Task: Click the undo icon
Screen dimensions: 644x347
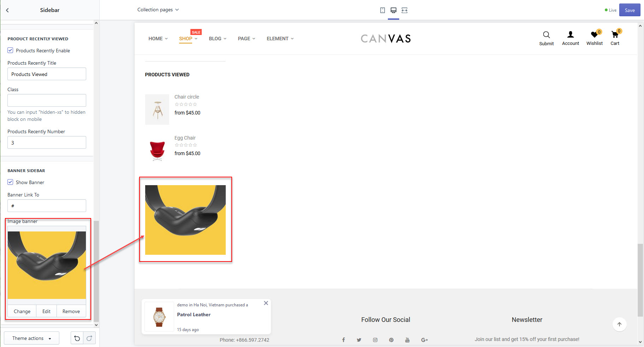Action: (x=77, y=338)
